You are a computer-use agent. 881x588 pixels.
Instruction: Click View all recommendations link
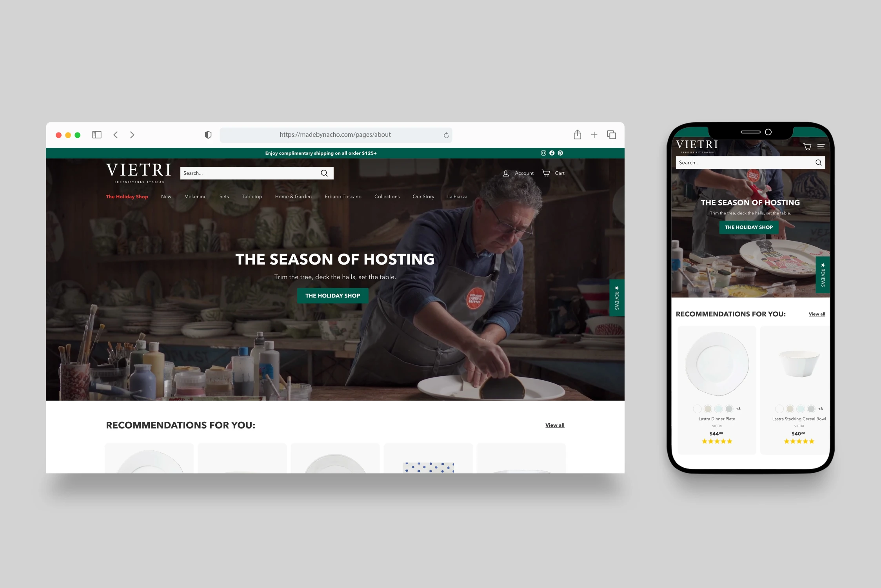(x=554, y=425)
